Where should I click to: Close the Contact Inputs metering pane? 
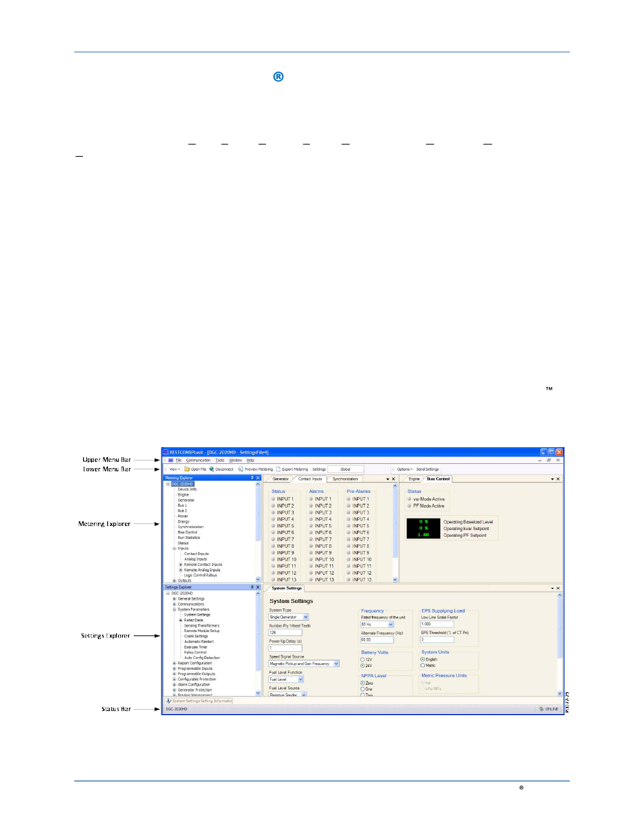(x=394, y=479)
